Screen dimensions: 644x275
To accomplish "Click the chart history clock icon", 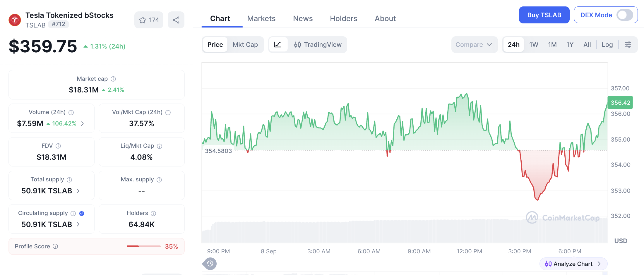I will [x=210, y=264].
